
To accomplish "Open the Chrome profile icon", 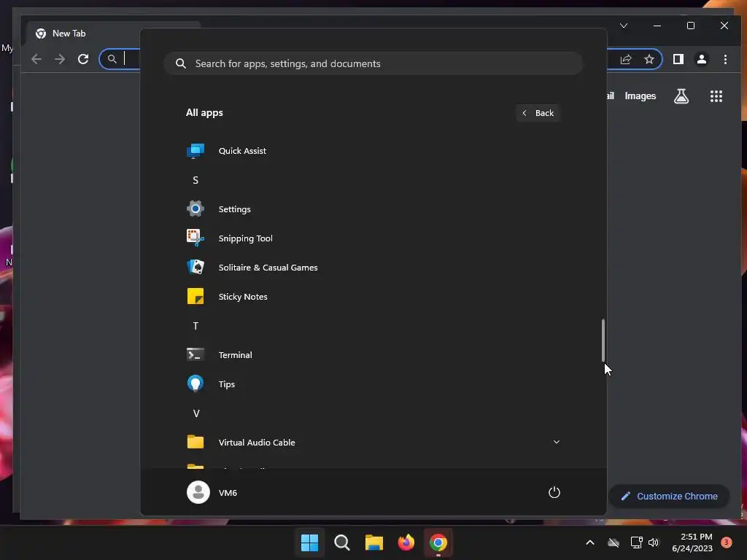I will 701,59.
